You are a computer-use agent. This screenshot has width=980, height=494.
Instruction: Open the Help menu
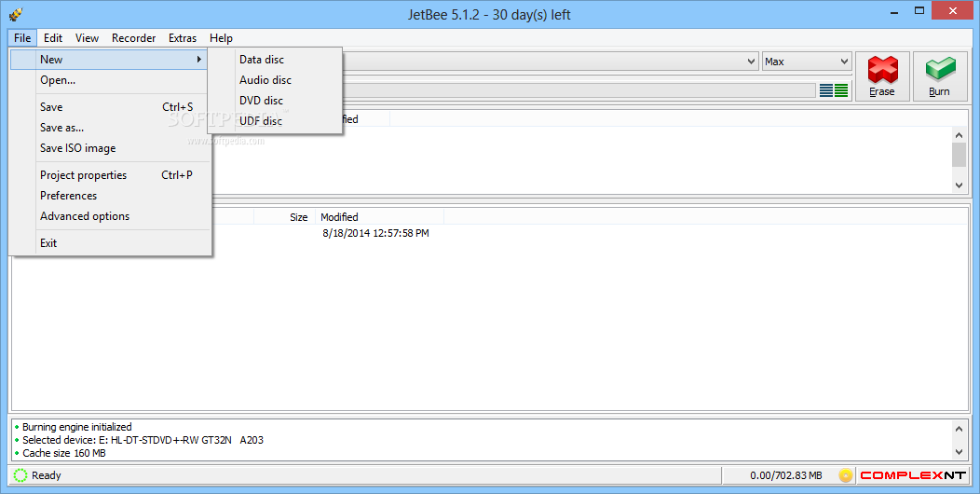point(222,38)
